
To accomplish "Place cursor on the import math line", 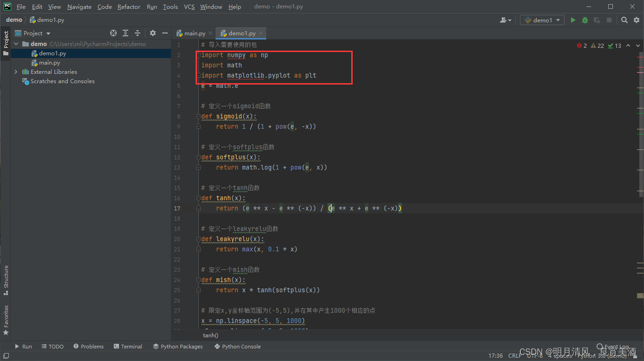I will pos(222,65).
